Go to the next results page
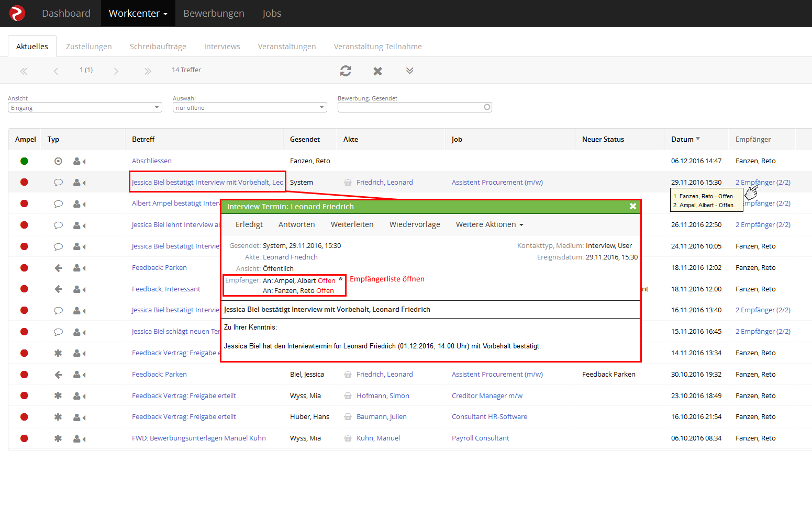Viewport: 812px width, 509px height. [x=116, y=71]
